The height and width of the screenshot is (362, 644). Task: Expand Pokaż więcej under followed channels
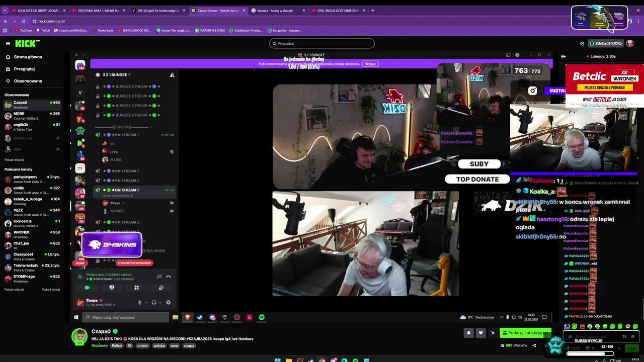[x=14, y=160]
